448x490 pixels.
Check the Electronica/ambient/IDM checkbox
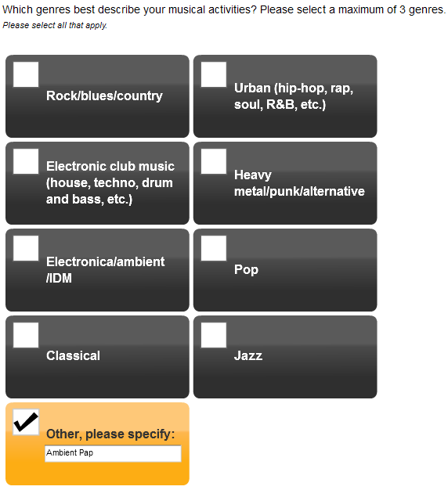pyautogui.click(x=26, y=248)
